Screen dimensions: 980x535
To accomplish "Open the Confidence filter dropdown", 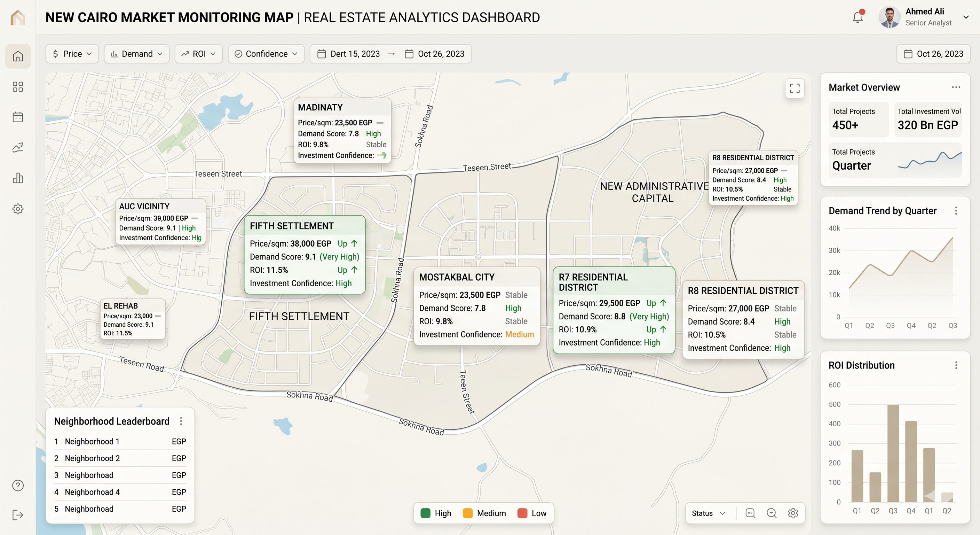I will [266, 54].
